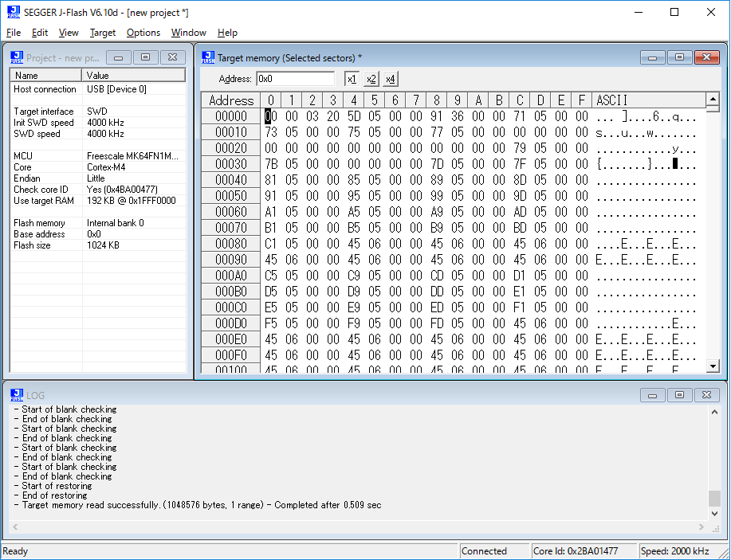Select the Value column header
Image resolution: width=731 pixels, height=560 pixels.
coord(134,76)
